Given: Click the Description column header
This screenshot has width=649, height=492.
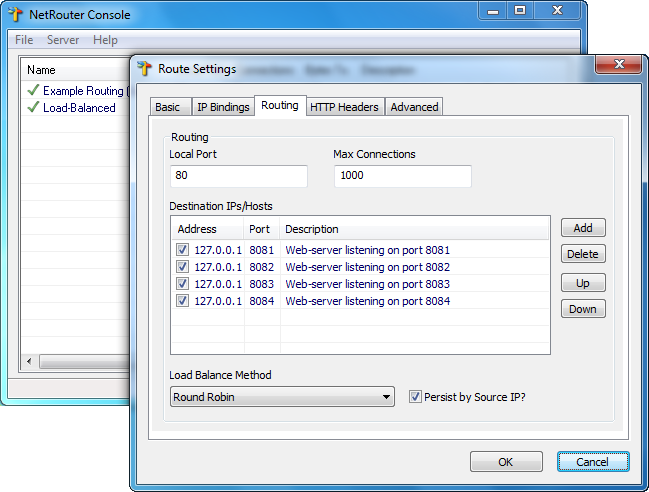Looking at the screenshot, I should (x=414, y=228).
